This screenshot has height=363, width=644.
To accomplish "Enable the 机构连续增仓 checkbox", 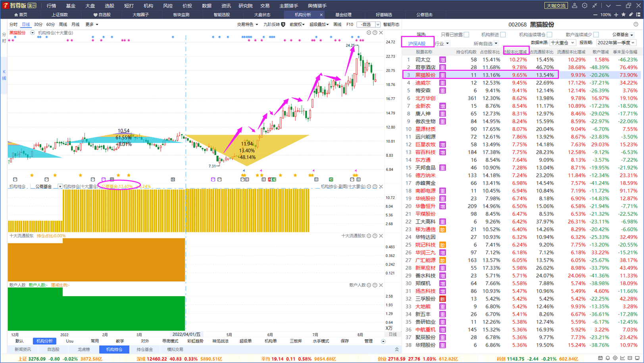I will click(550, 35).
